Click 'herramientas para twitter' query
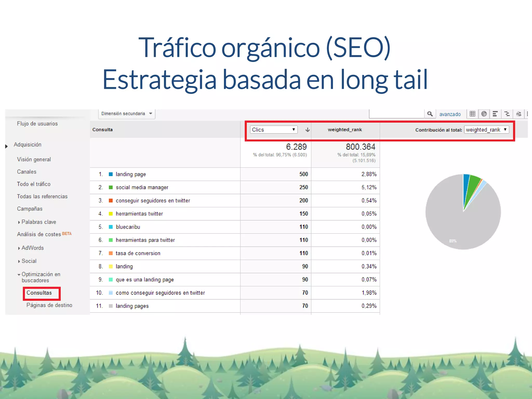This screenshot has width=532, height=399. [145, 240]
